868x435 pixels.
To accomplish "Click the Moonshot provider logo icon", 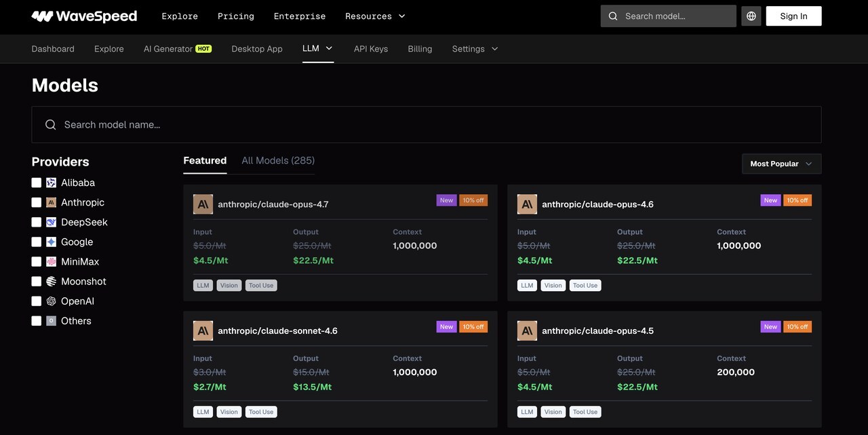I will pyautogui.click(x=51, y=281).
